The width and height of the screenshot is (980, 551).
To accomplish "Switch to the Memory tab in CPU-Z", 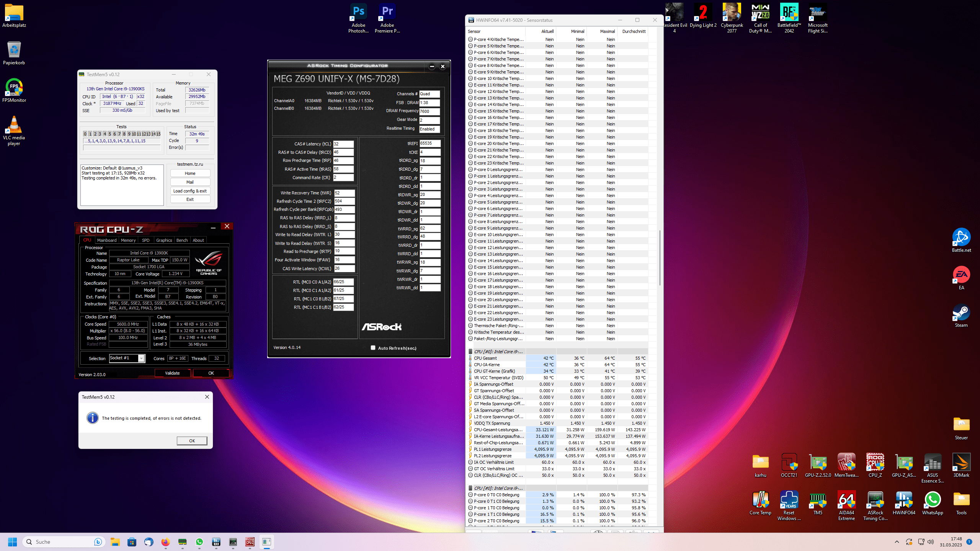I will point(128,240).
